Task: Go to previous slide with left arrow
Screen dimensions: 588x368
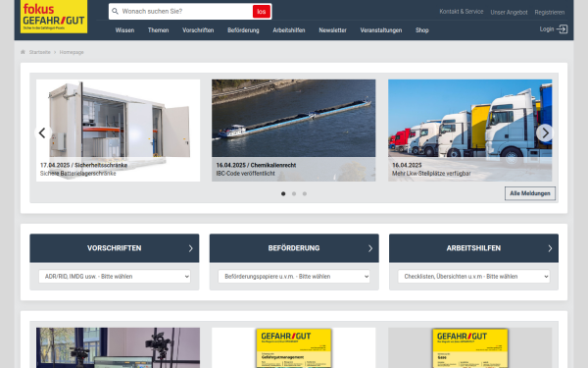Action: coord(42,132)
